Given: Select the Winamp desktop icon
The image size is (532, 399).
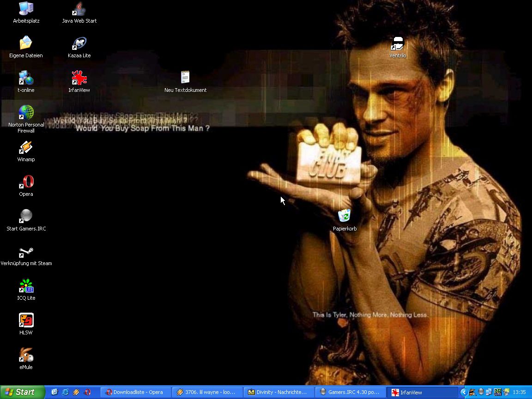Looking at the screenshot, I should click(26, 148).
